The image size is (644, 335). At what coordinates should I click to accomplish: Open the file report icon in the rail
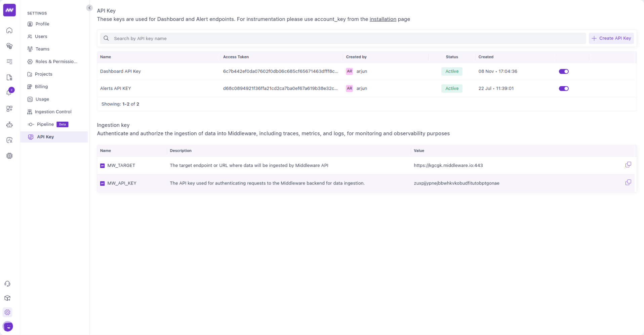pos(9,77)
